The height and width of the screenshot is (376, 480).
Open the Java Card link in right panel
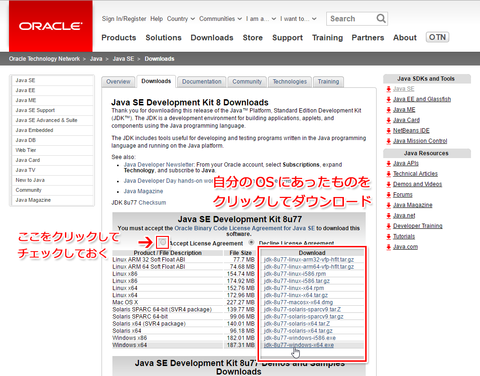pyautogui.click(x=406, y=120)
